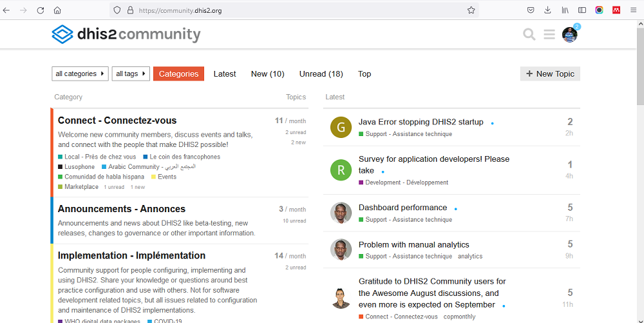Open avatar beside Problem with manual analytics
This screenshot has height=323, width=644.
[341, 250]
